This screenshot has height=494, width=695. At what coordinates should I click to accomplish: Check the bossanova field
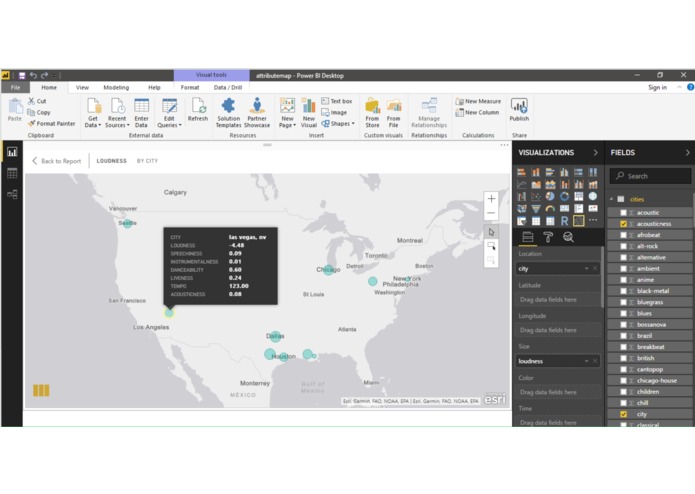[x=623, y=324]
